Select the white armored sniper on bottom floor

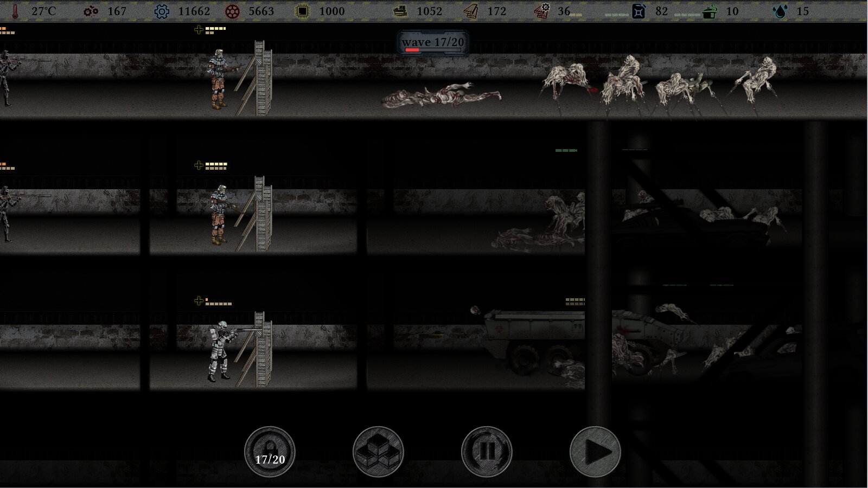tap(221, 351)
